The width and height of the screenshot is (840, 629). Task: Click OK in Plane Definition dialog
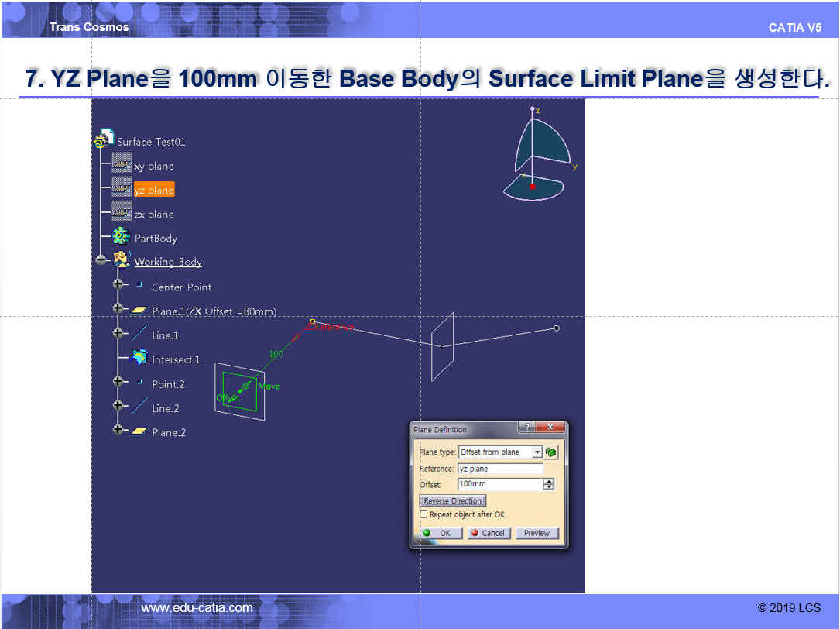pos(441,533)
